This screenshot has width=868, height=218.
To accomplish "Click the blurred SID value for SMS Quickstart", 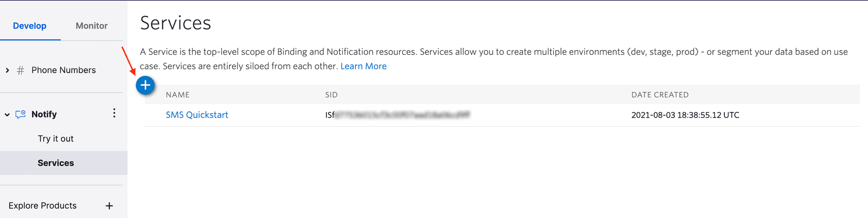I will coord(401,115).
